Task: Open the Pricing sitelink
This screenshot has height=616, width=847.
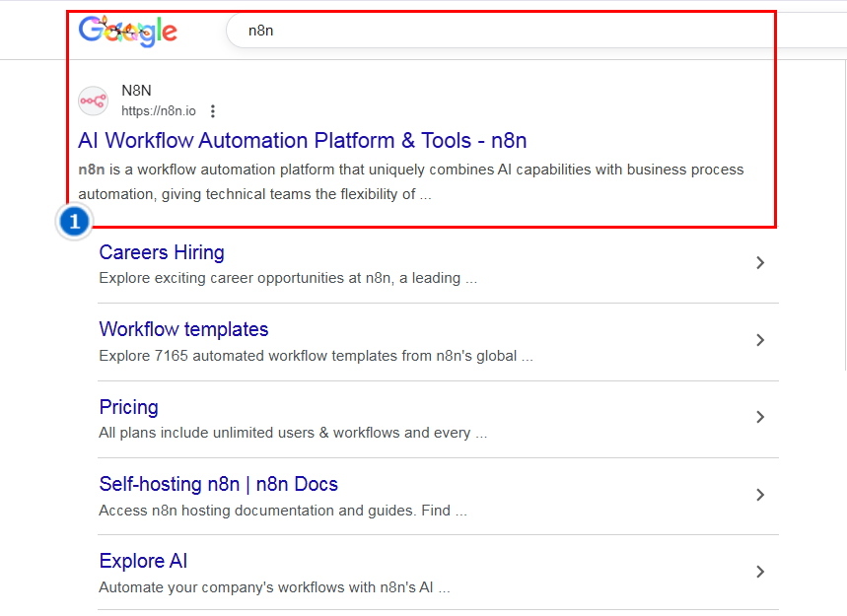Action: [128, 407]
